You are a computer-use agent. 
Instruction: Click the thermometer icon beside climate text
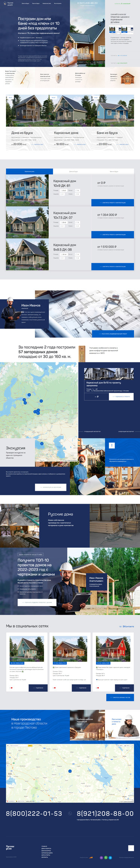(x=82, y=354)
